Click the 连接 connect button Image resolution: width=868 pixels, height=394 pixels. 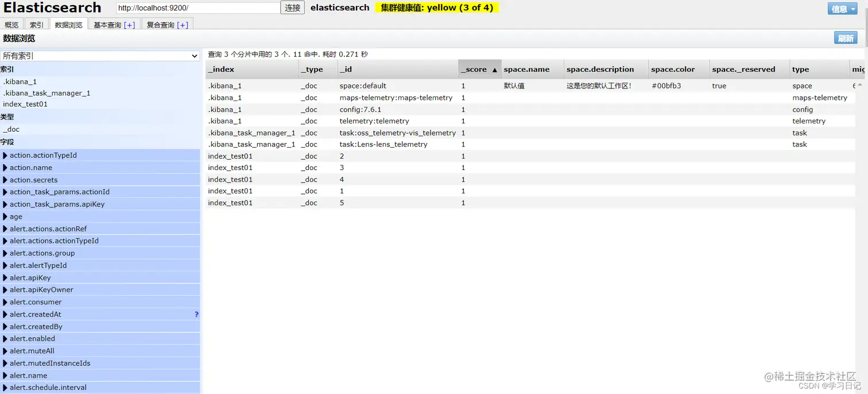click(x=293, y=8)
